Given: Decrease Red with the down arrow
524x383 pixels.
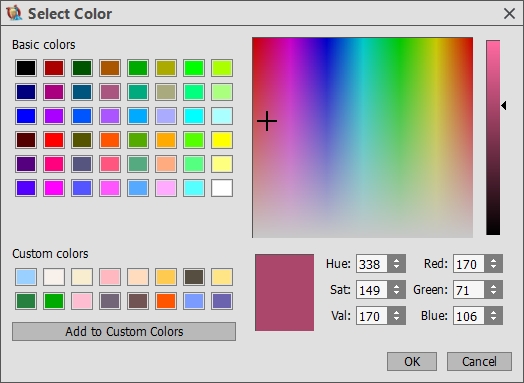Looking at the screenshot, I should [x=493, y=268].
